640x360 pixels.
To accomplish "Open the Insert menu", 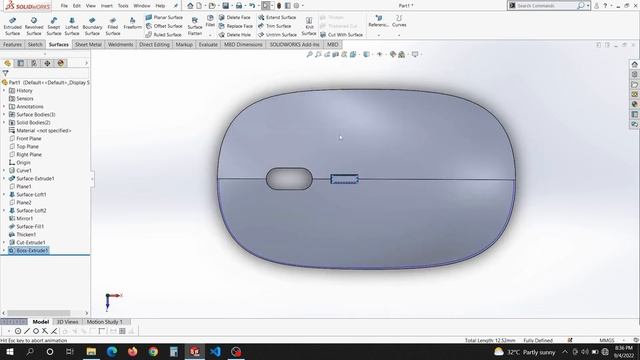I will click(107, 6).
